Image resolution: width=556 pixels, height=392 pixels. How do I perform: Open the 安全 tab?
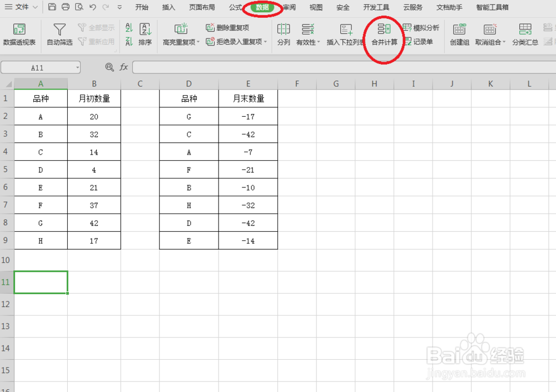pos(343,7)
